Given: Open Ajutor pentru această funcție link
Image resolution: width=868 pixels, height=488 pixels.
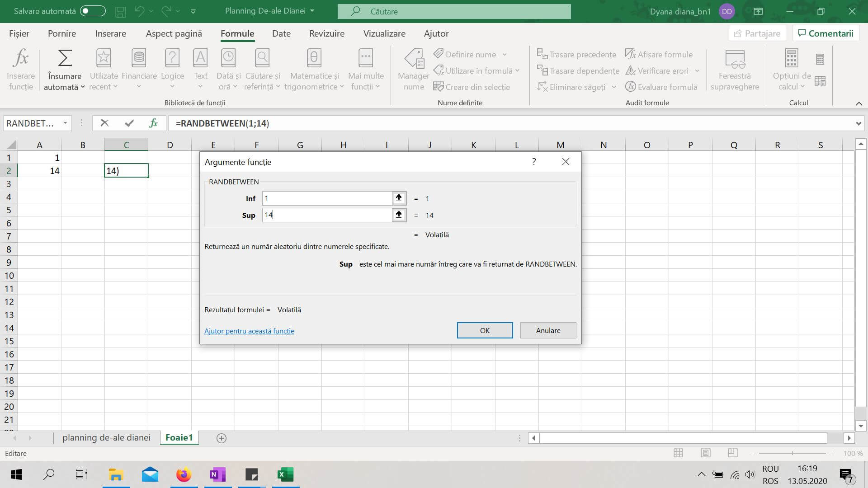Looking at the screenshot, I should pyautogui.click(x=249, y=331).
